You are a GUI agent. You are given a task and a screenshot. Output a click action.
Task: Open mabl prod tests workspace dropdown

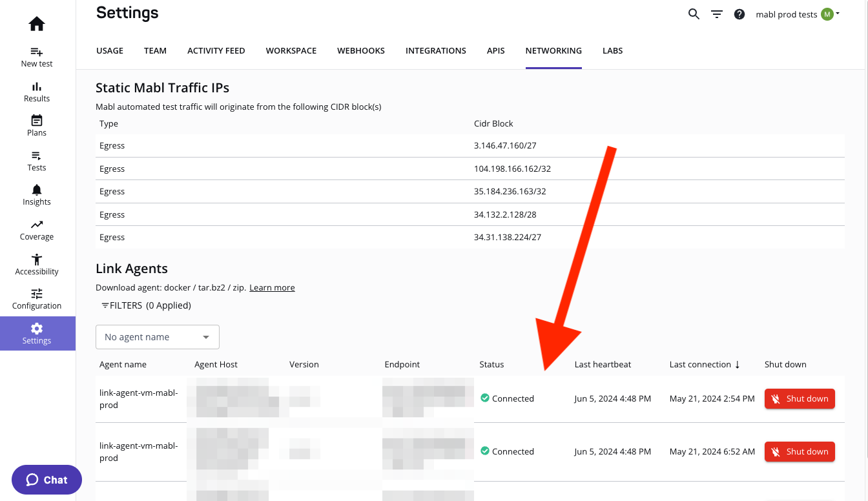point(798,14)
